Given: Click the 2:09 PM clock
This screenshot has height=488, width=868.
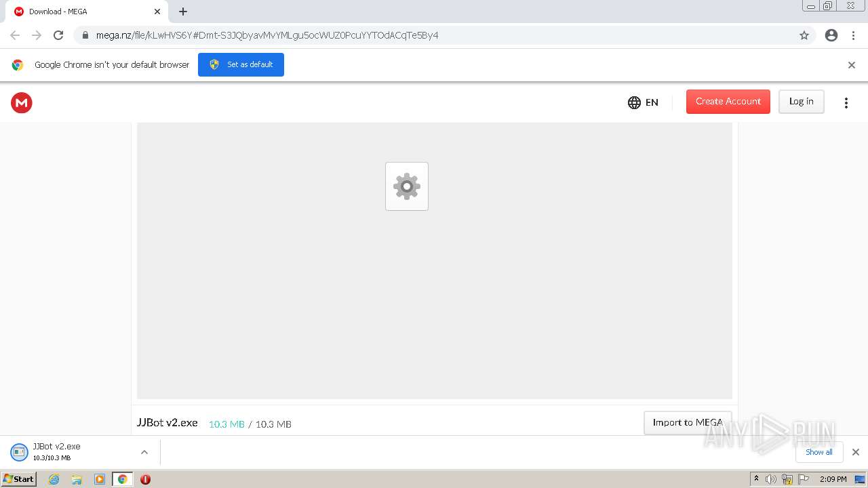Looking at the screenshot, I should point(833,479).
